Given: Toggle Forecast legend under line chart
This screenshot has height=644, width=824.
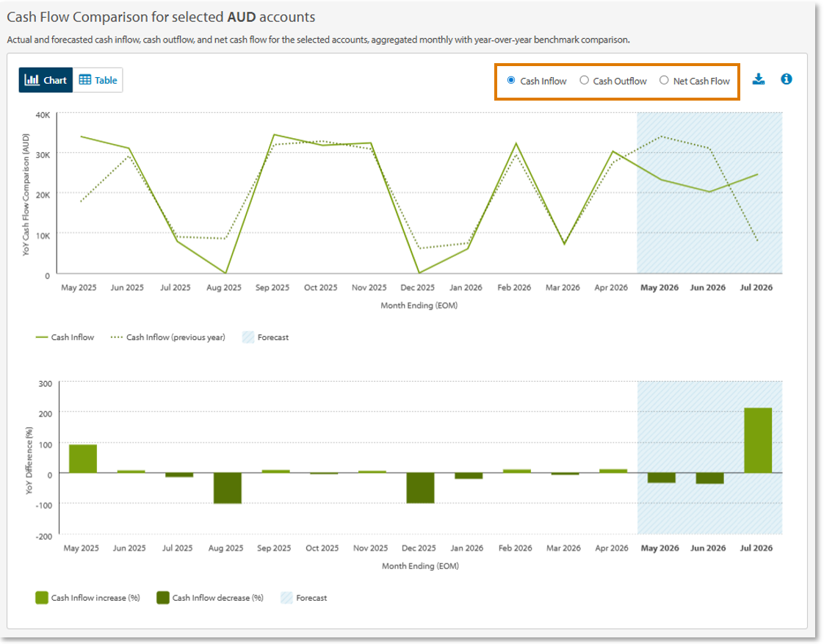Looking at the screenshot, I should (x=265, y=337).
